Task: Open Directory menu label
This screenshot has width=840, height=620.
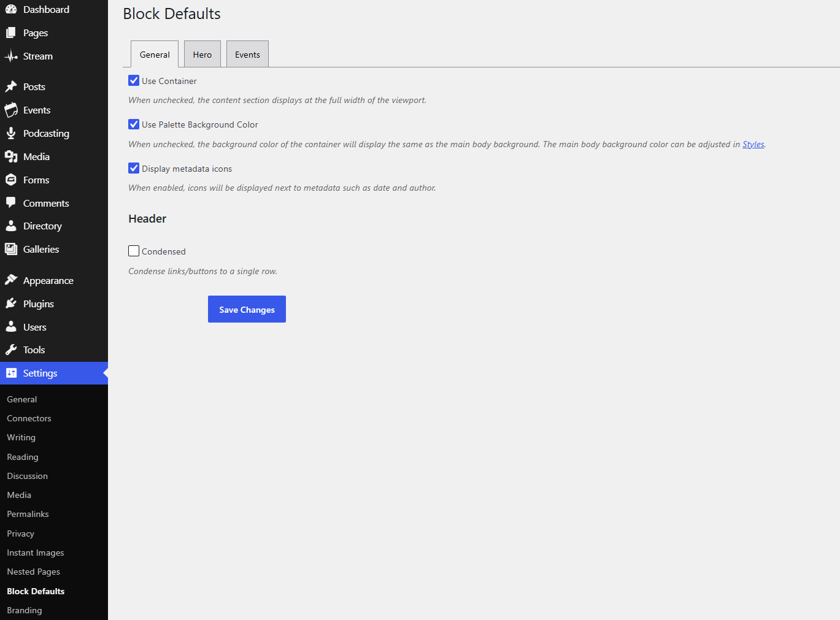Action: tap(42, 226)
